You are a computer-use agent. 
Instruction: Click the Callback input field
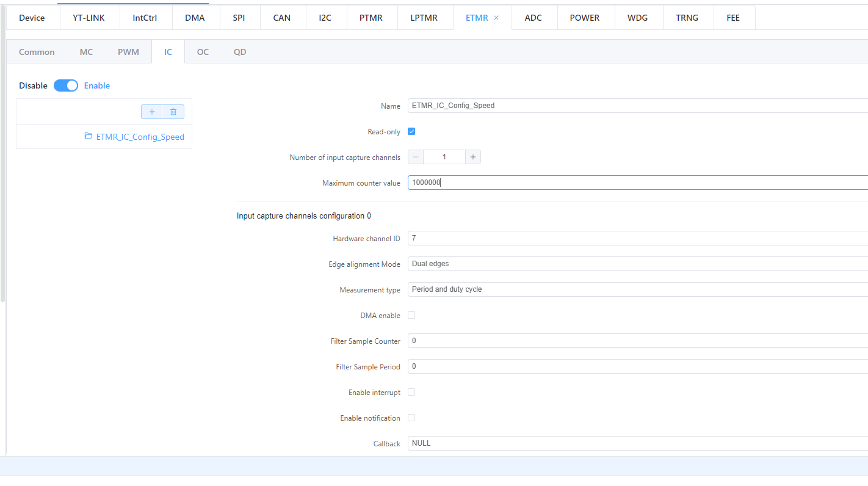coord(638,443)
